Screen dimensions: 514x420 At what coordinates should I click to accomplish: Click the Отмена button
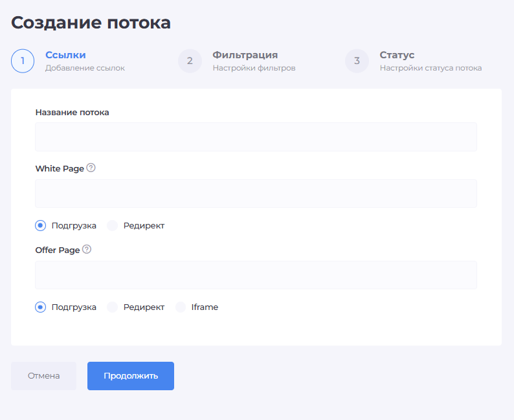pyautogui.click(x=43, y=376)
